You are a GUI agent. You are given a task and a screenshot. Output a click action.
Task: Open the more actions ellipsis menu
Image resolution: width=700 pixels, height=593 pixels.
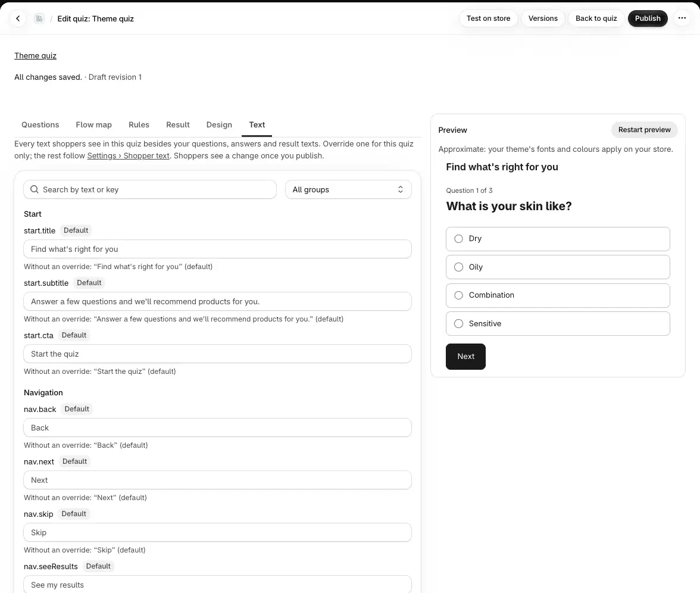point(682,18)
